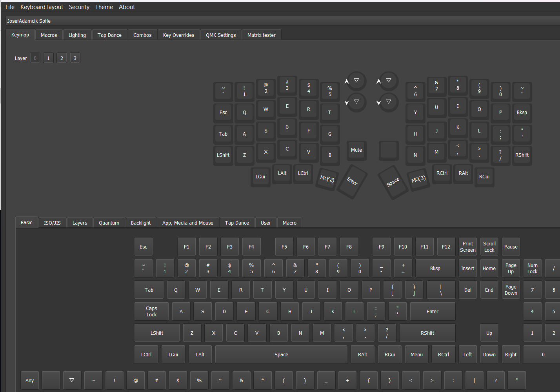Screen dimensions: 560x392
Task: Click the Mute encoder key on the keyboard
Action: (x=356, y=150)
